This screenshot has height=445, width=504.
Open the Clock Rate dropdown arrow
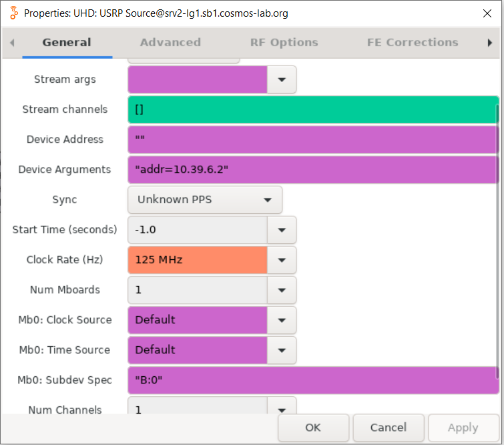[x=282, y=260]
